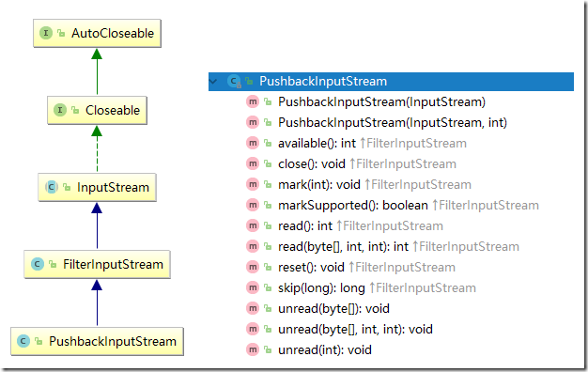Select the AutoCloseable node in diagram
Viewport: 588px width, 372px height.
coord(97,34)
